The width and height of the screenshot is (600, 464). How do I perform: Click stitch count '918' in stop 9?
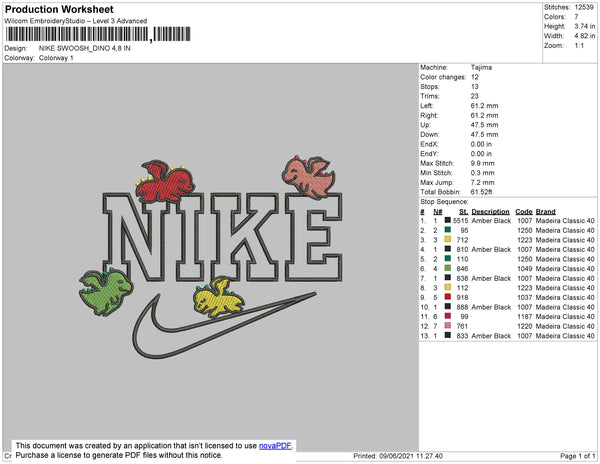tap(462, 297)
